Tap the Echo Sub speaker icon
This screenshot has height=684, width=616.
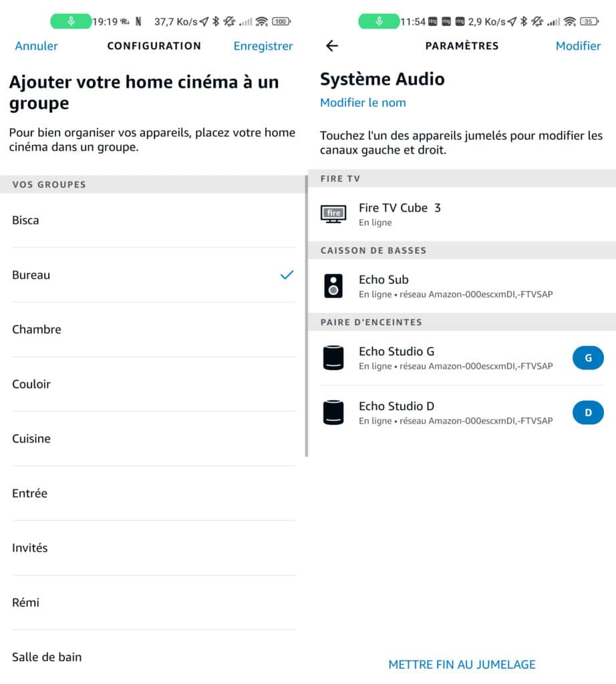click(333, 286)
